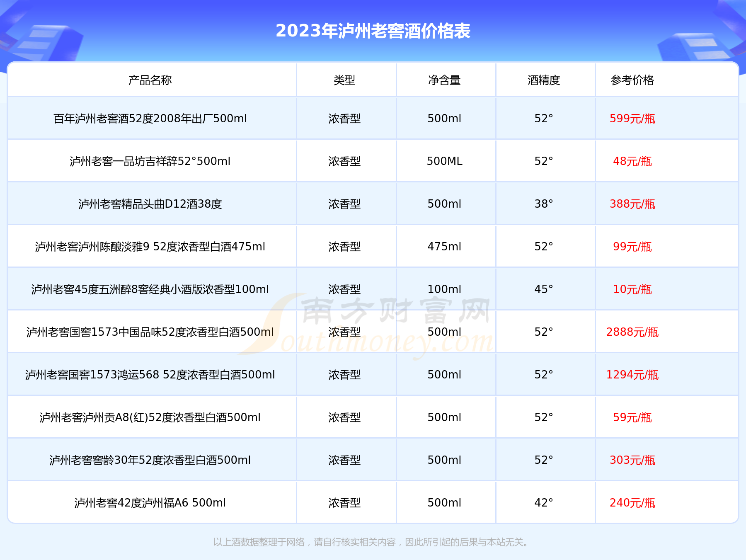This screenshot has width=746, height=560.
Task: Click the 45° alcohol cell
Action: (x=544, y=289)
